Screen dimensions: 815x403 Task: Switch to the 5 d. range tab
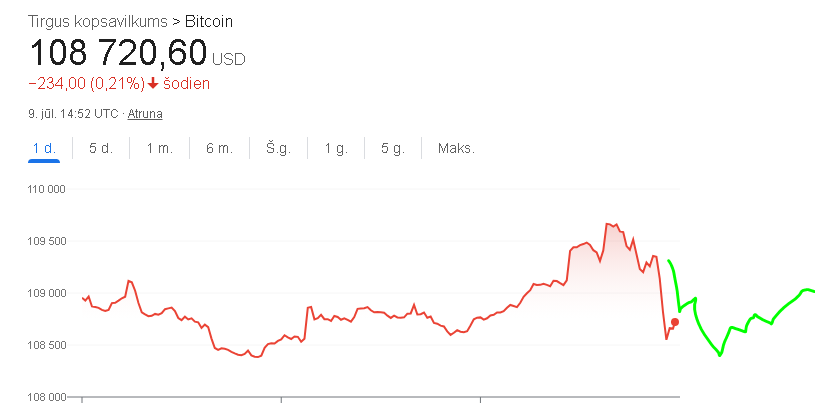click(x=101, y=149)
